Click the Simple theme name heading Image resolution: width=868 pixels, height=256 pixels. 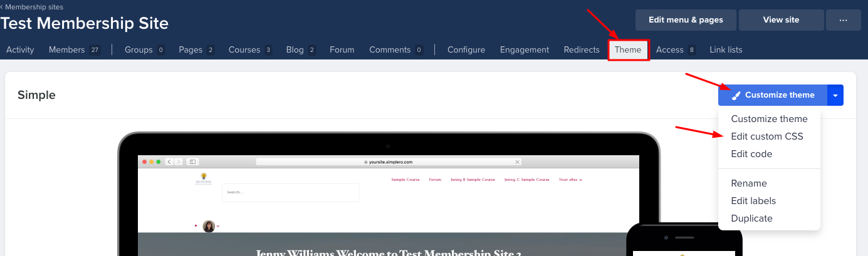pyautogui.click(x=36, y=95)
